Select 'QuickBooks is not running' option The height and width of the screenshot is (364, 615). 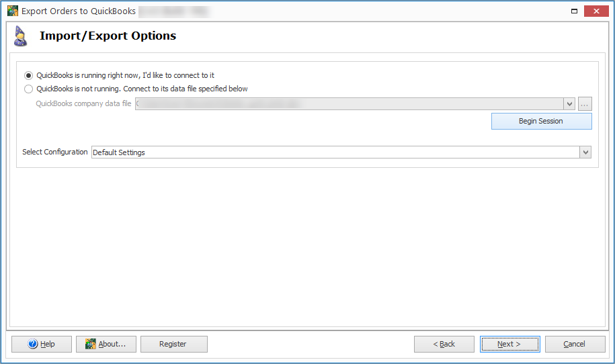click(x=28, y=89)
